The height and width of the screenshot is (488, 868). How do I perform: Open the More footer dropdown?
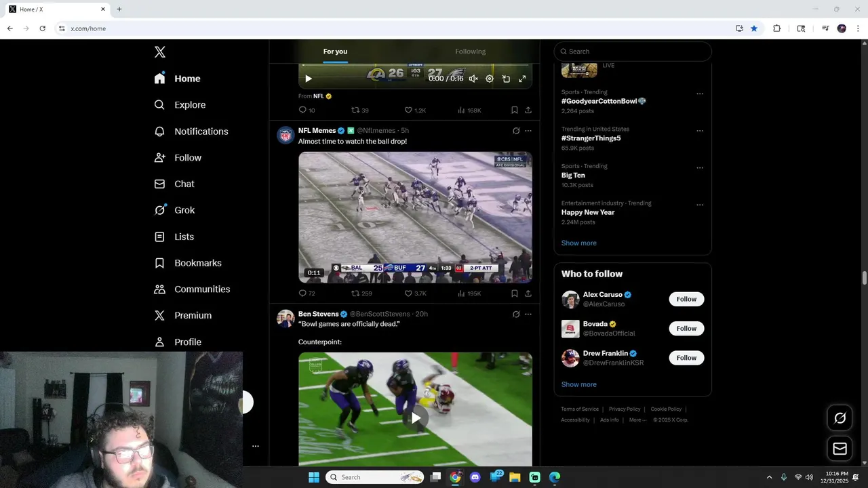(637, 420)
